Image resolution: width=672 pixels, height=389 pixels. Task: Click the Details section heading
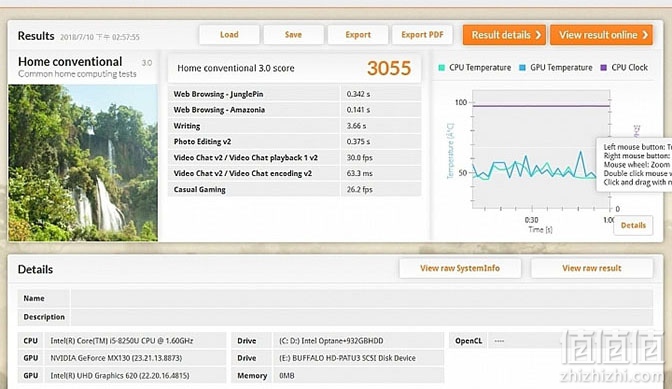(x=35, y=269)
